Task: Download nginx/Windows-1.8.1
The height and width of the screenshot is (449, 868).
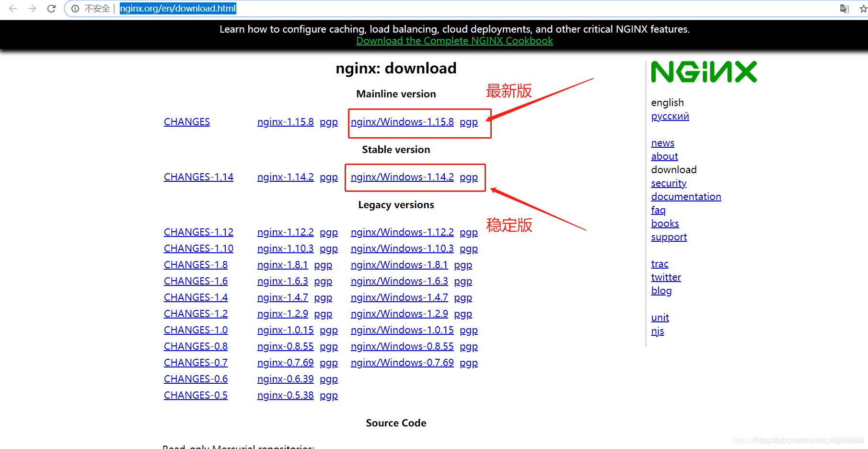Action: coord(399,265)
